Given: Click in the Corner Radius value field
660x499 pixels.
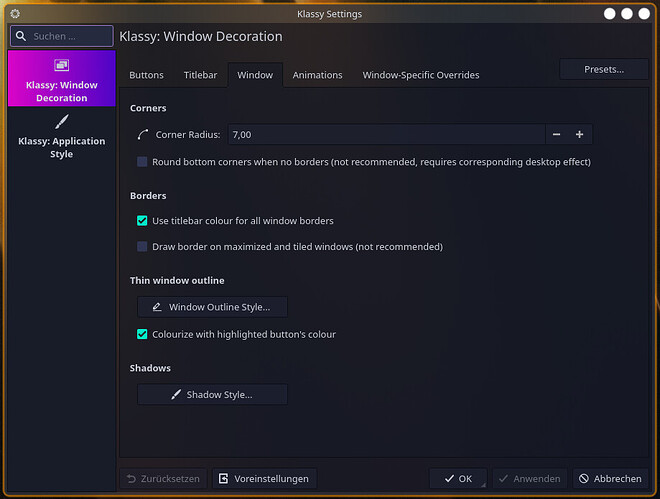Looking at the screenshot, I should coord(385,134).
